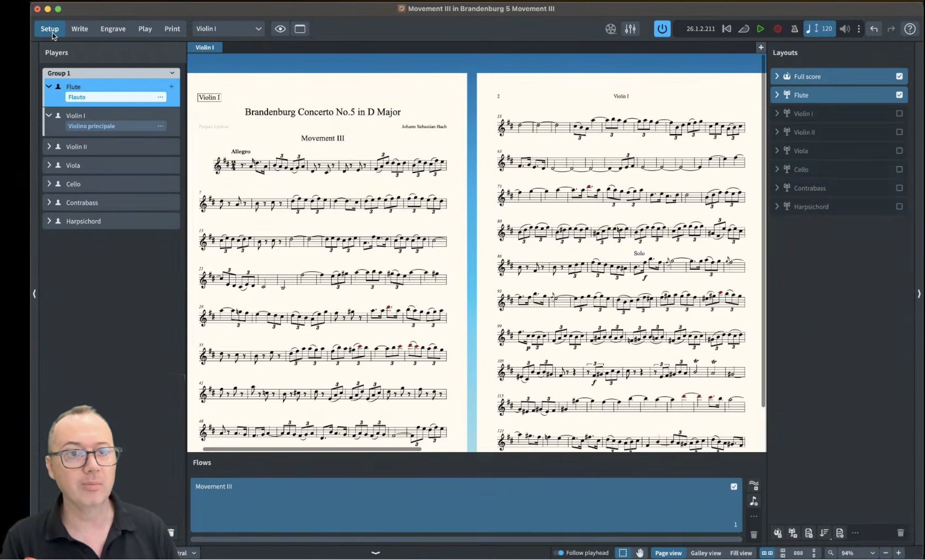Switch to Galley view

[x=705, y=553]
